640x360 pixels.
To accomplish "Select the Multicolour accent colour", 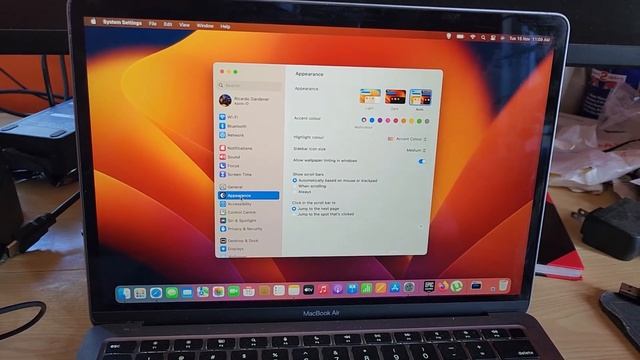I will coord(364,120).
